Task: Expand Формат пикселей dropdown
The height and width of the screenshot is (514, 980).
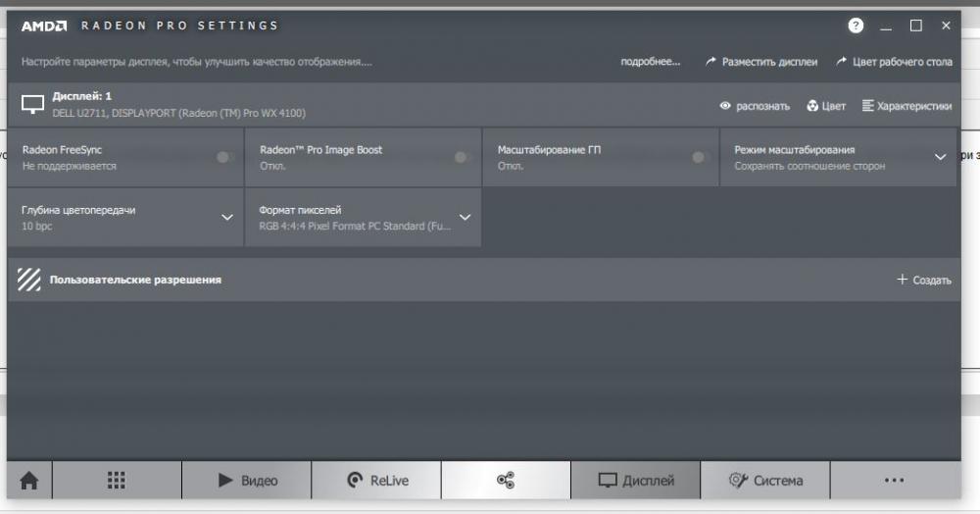Action: pyautogui.click(x=465, y=218)
